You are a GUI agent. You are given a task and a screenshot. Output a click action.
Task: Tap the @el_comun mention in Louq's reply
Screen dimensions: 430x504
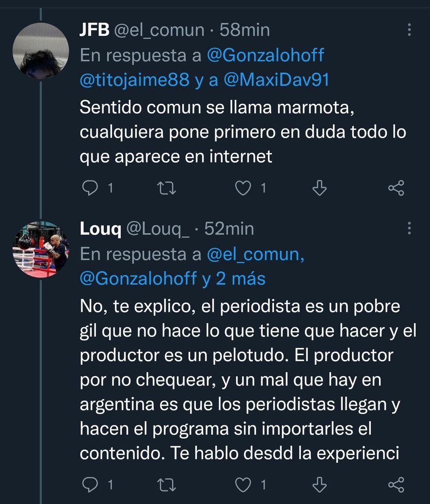click(255, 254)
